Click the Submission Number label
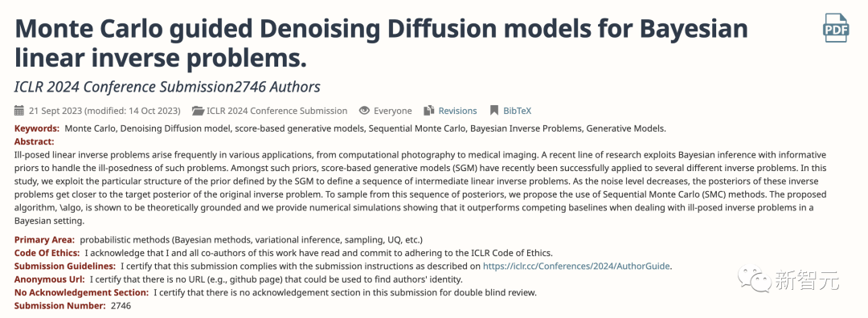 click(59, 305)
